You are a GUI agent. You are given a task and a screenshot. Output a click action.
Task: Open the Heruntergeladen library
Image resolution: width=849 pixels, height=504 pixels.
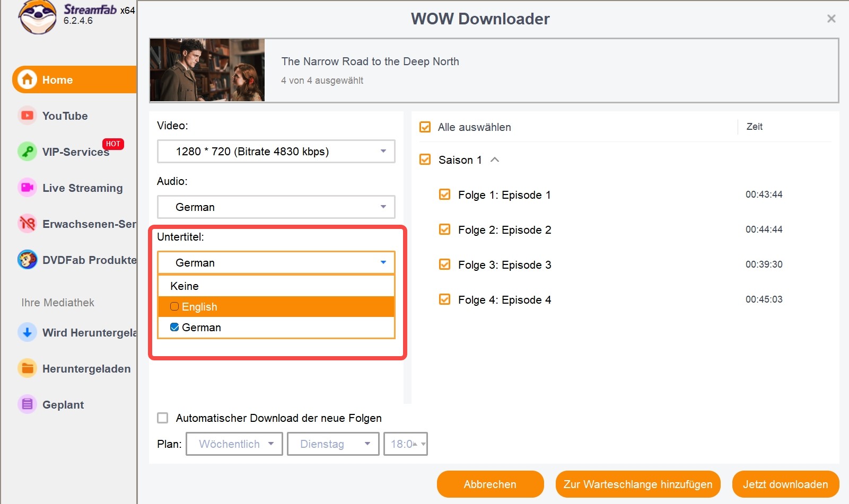[x=86, y=368]
